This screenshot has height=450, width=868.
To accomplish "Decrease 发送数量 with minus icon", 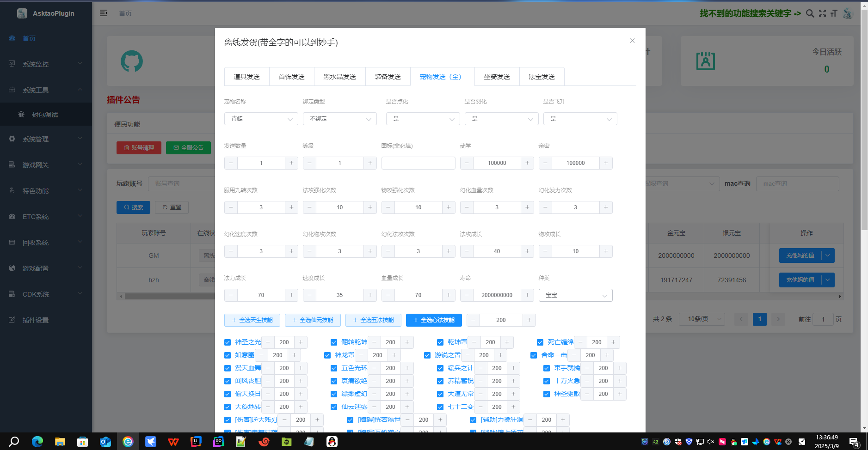I will point(231,163).
